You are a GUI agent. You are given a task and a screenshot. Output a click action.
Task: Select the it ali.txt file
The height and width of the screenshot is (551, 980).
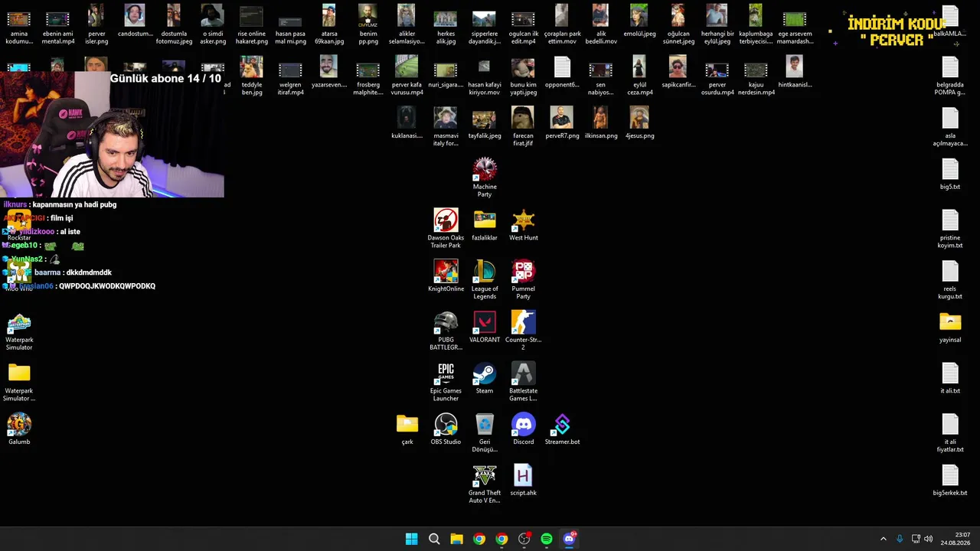pos(950,378)
